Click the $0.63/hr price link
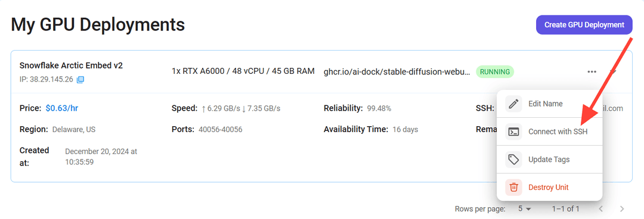Image resolution: width=644 pixels, height=219 pixels. [x=62, y=108]
